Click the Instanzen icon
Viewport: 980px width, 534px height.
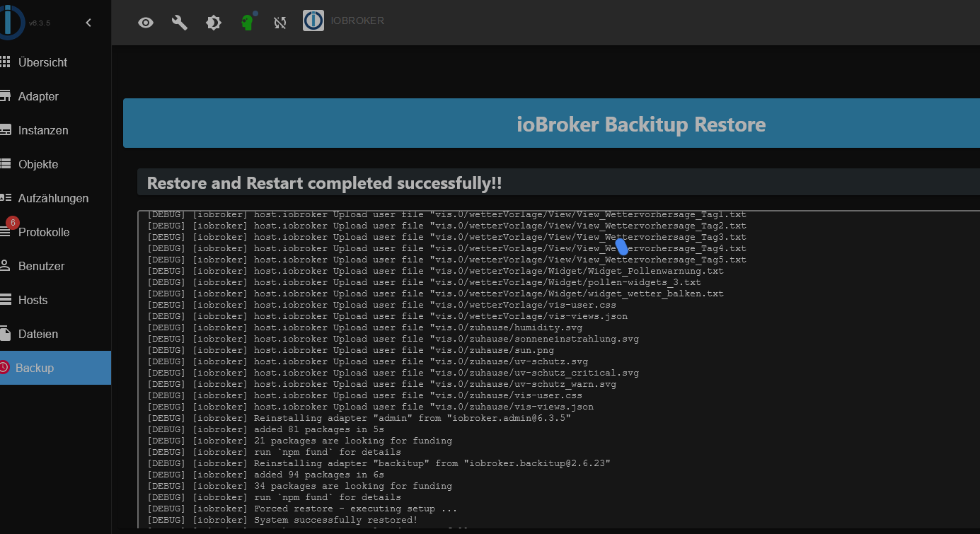[x=4, y=130]
